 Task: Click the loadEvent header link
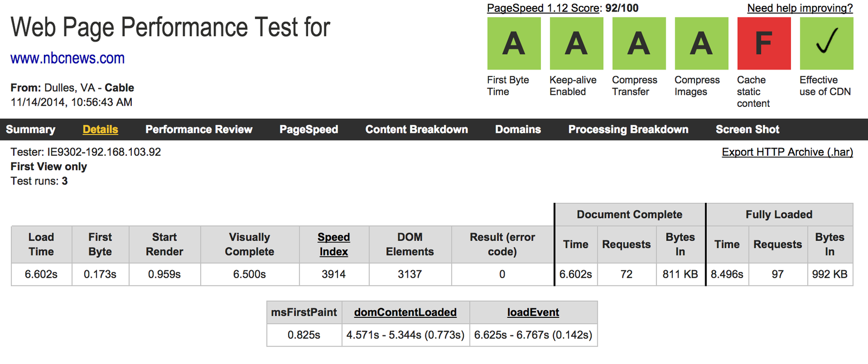[533, 312]
